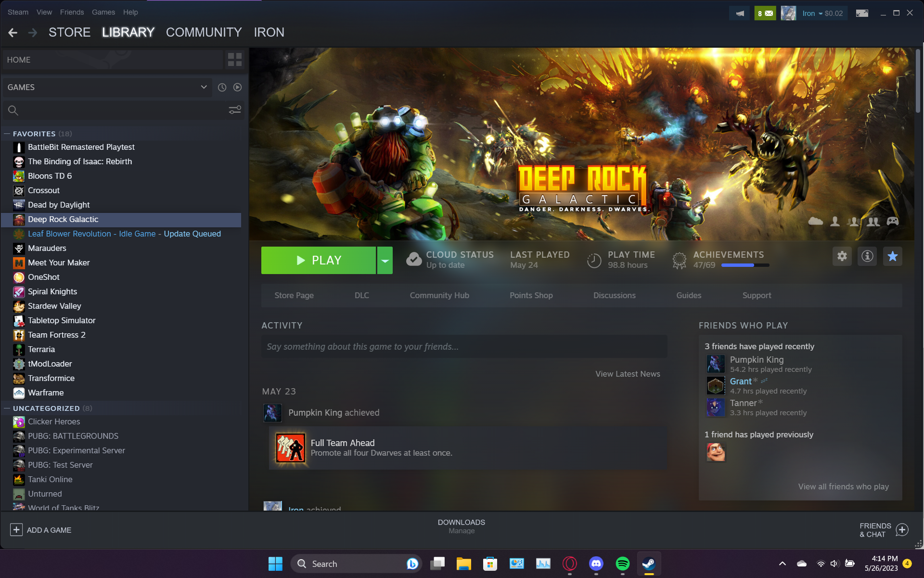Screen dimensions: 924x578
Task: Toggle Deep Rock Galactic favorite star
Action: click(x=893, y=256)
